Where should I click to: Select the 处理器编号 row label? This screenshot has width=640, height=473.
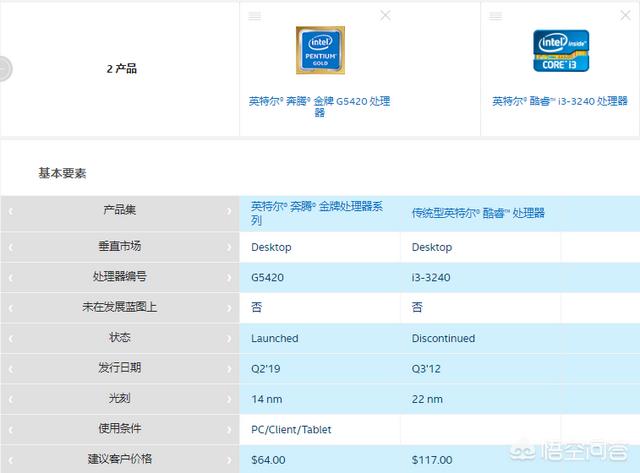coord(120,276)
